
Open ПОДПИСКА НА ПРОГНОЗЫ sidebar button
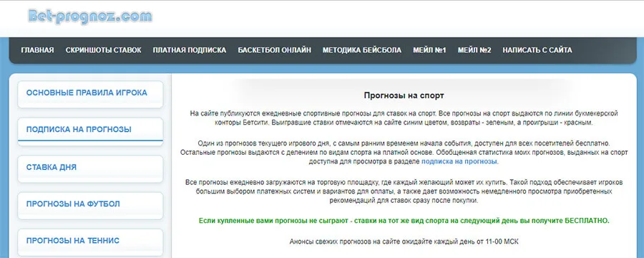(x=90, y=131)
